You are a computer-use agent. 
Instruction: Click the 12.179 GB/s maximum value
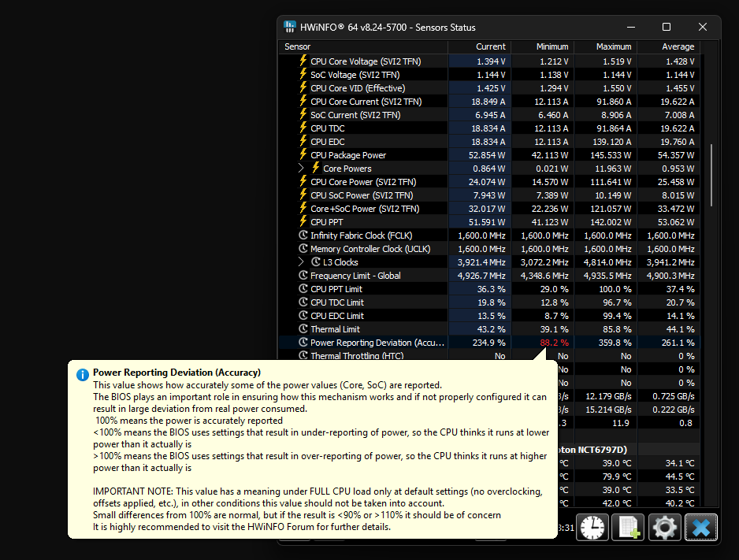[608, 396]
